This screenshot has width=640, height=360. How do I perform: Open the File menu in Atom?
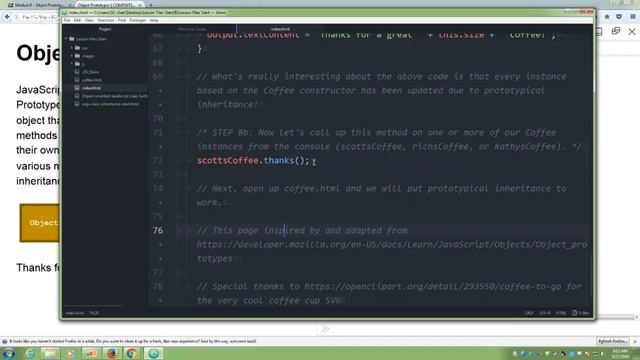pyautogui.click(x=67, y=20)
